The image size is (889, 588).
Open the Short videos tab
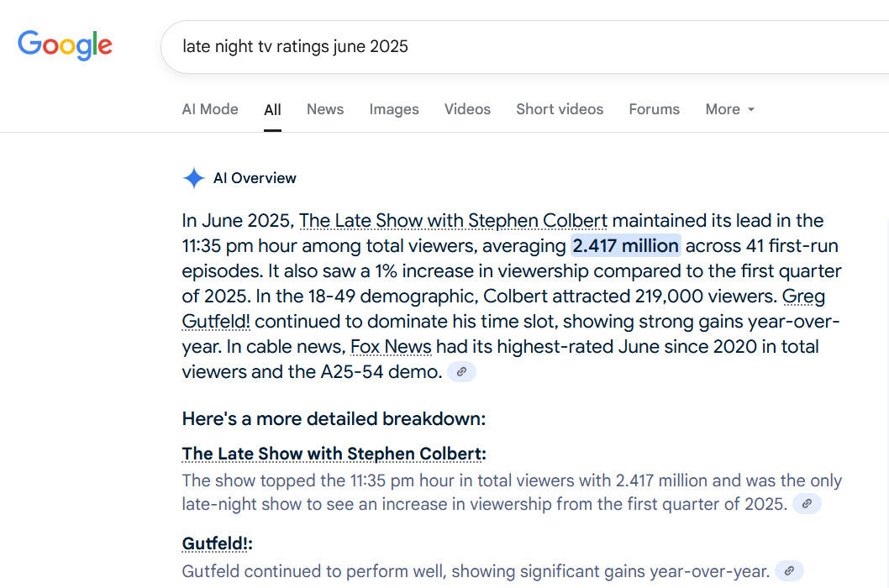[x=560, y=109]
